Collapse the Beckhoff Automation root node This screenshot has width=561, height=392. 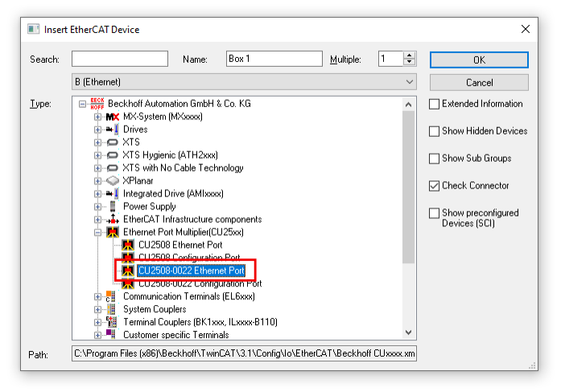tap(82, 104)
